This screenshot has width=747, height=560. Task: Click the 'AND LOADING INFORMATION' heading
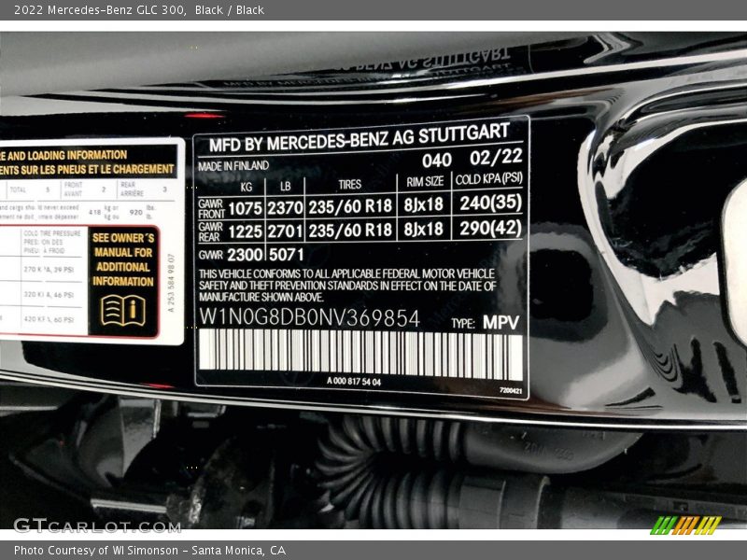pyautogui.click(x=66, y=155)
